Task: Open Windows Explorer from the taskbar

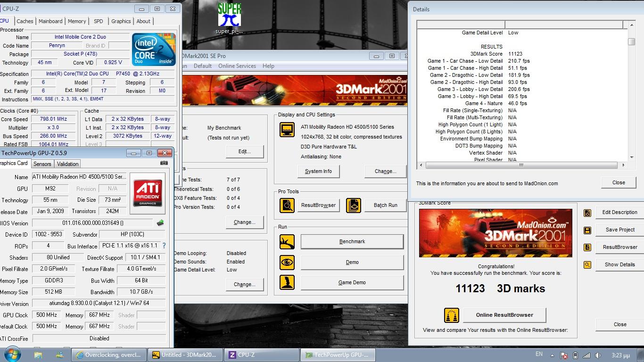Action: click(x=38, y=355)
